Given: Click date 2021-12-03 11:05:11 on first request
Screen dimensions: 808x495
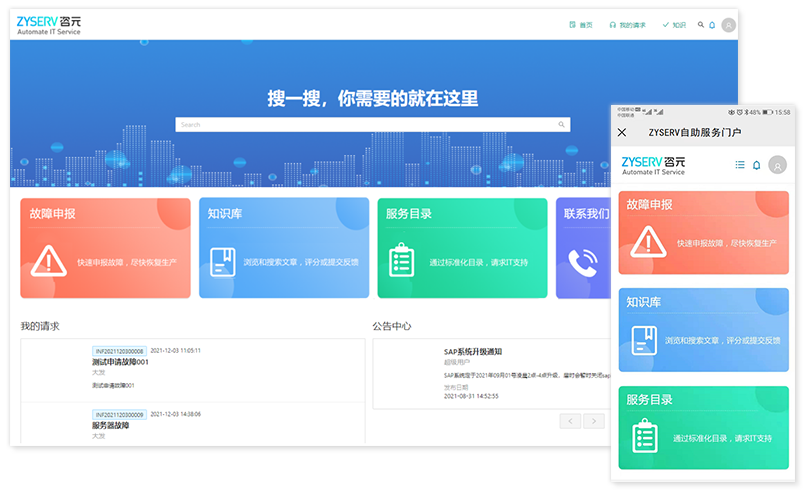Looking at the screenshot, I should [175, 350].
